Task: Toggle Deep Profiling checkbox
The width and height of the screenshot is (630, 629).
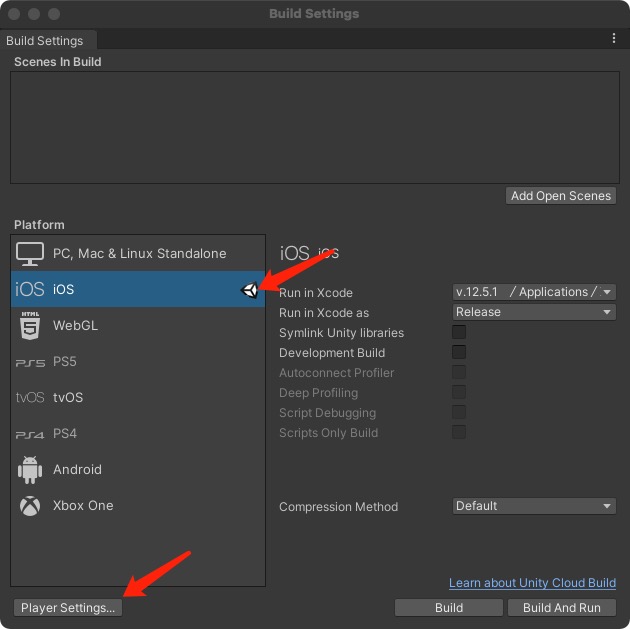Action: [459, 392]
